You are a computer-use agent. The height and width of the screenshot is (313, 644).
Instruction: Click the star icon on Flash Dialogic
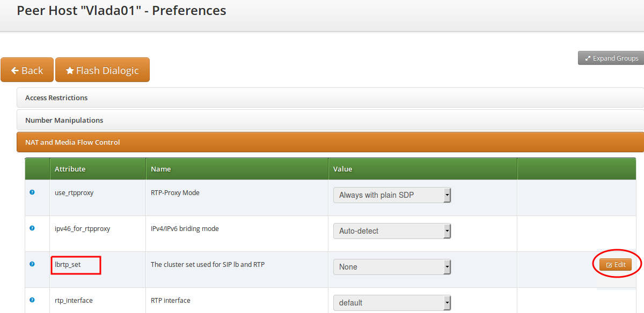[x=69, y=70]
